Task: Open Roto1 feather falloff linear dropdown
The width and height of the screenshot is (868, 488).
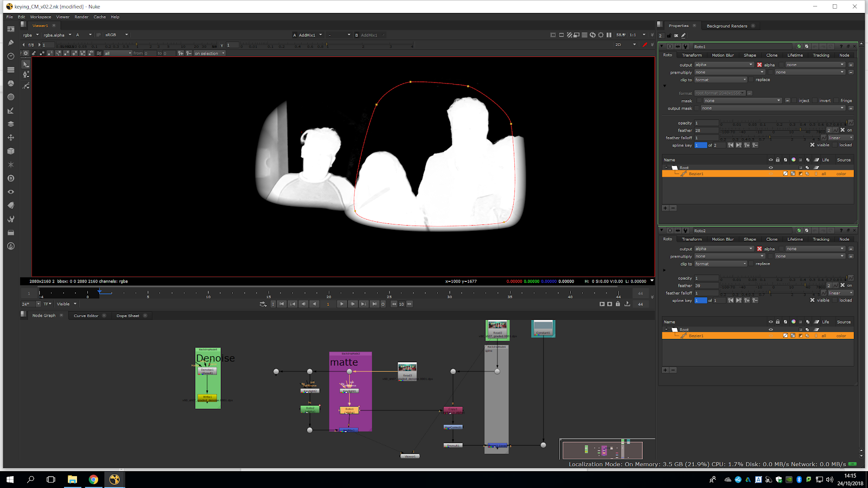Action: tap(840, 138)
